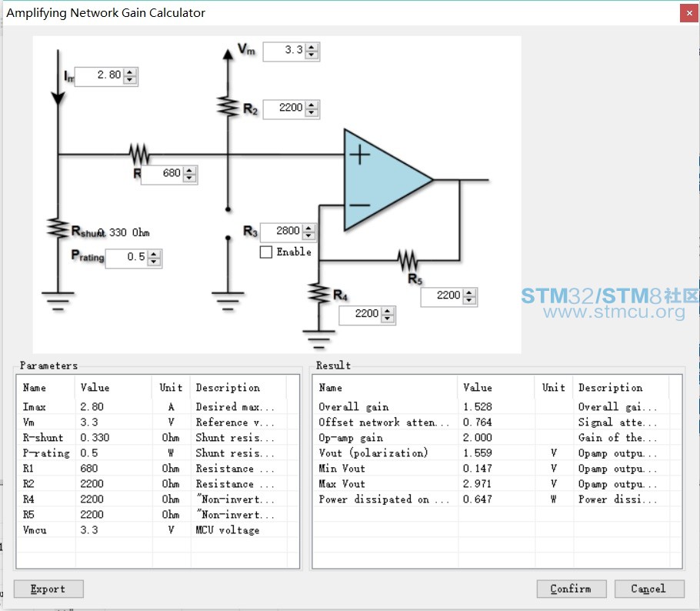Decrease the Prating 0.5 spinner
700x611 pixels.
pos(154,262)
